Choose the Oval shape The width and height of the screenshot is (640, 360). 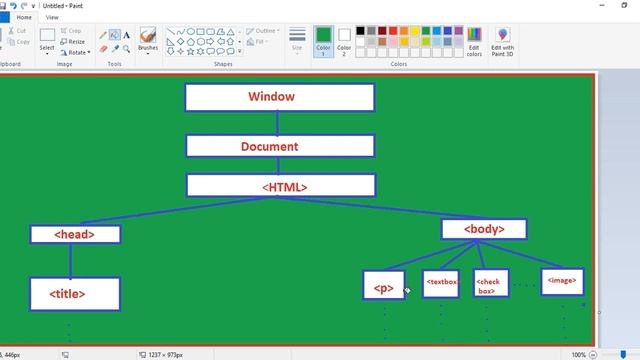coord(191,31)
